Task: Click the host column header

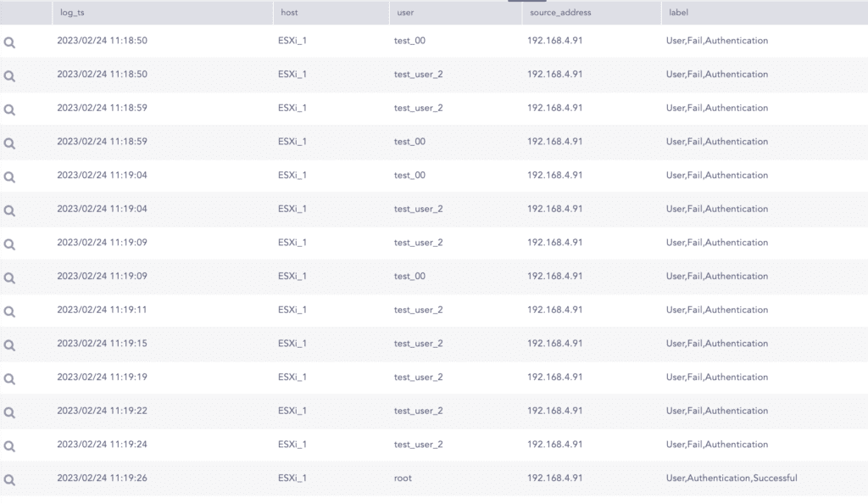Action: click(288, 13)
